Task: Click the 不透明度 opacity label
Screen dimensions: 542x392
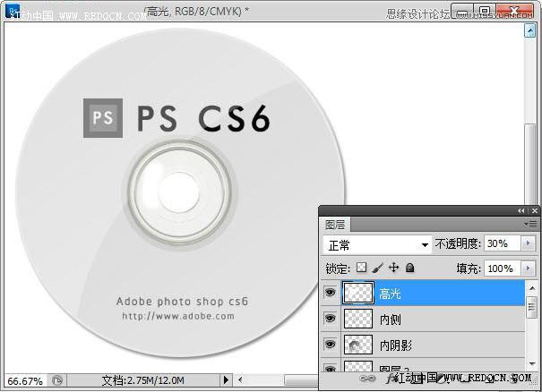Action: (x=458, y=243)
